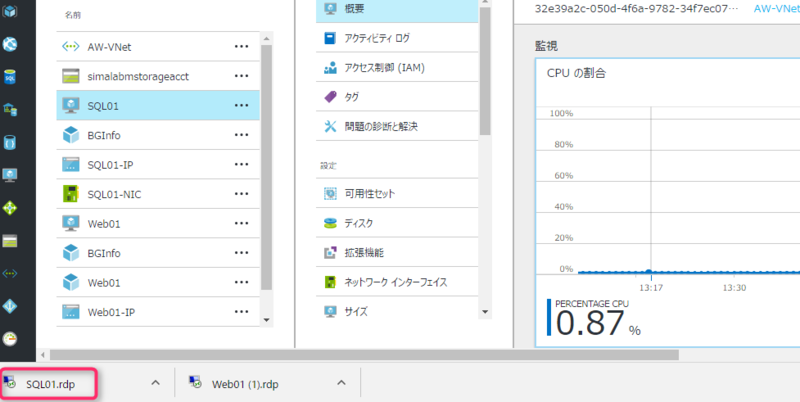
Task: Open the ellipsis menu for SQL01-IP
Action: (x=241, y=165)
